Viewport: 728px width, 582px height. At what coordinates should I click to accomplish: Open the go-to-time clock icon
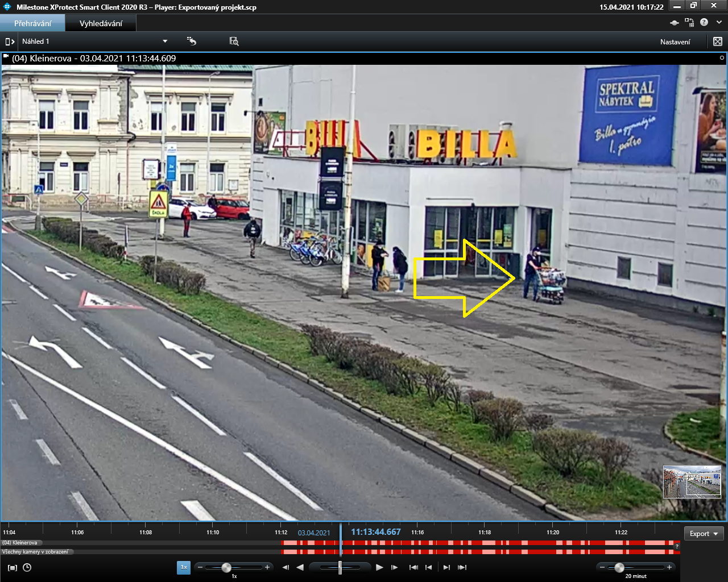pyautogui.click(x=27, y=567)
